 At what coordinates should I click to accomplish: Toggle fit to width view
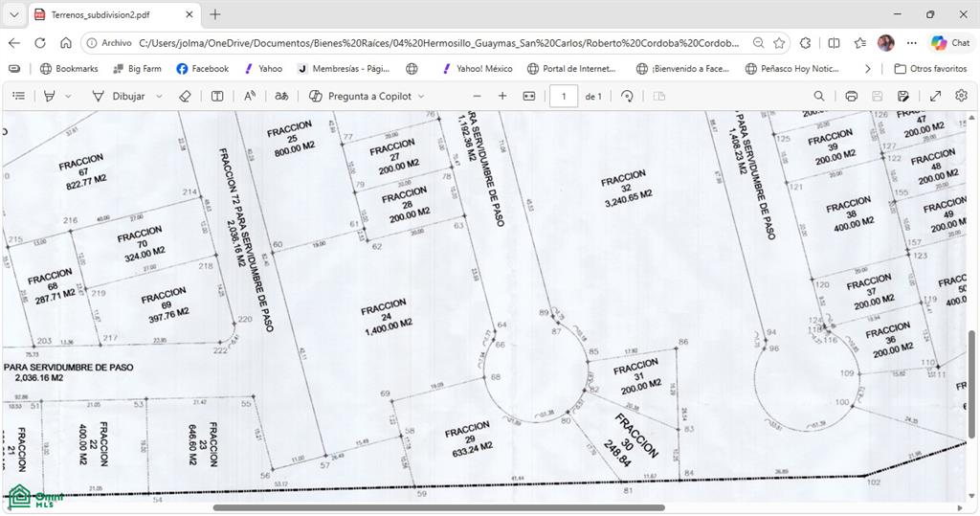tap(528, 97)
